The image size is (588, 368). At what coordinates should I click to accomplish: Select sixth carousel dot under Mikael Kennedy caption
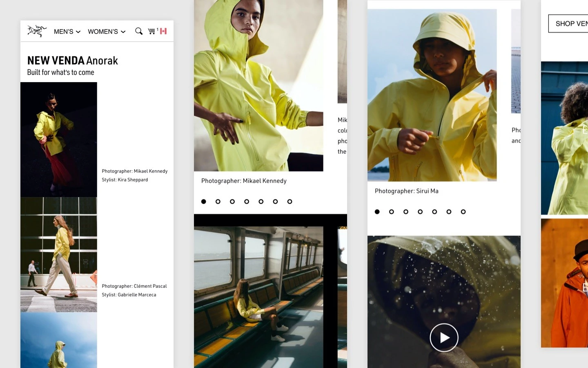pos(275,202)
